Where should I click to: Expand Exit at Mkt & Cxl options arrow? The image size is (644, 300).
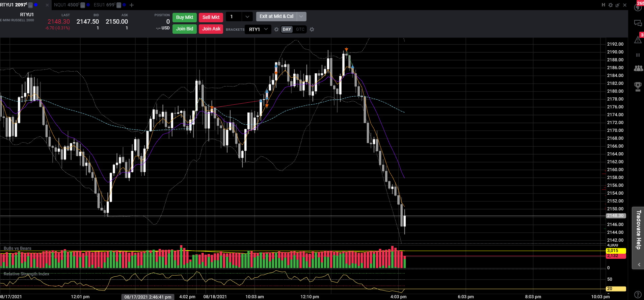tap(301, 16)
